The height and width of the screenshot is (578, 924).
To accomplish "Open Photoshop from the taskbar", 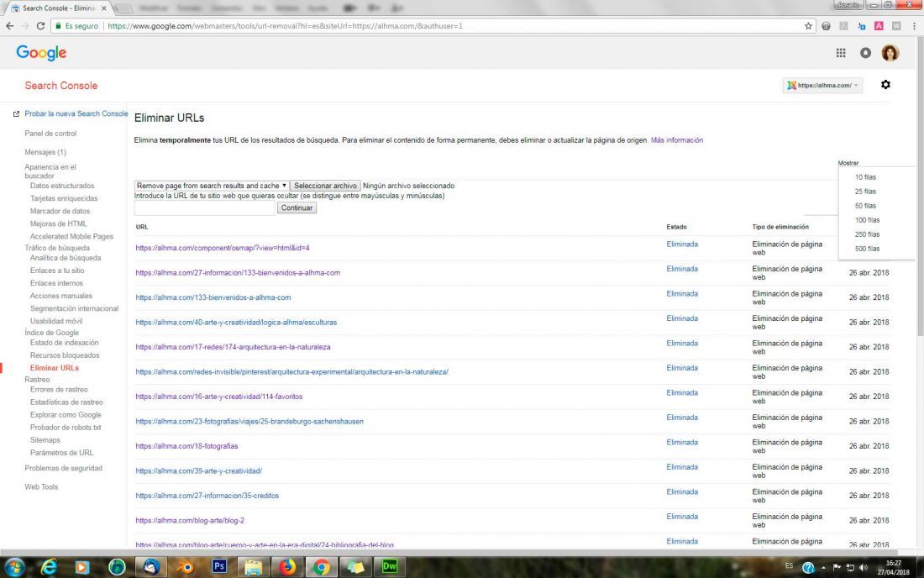I will [x=219, y=566].
